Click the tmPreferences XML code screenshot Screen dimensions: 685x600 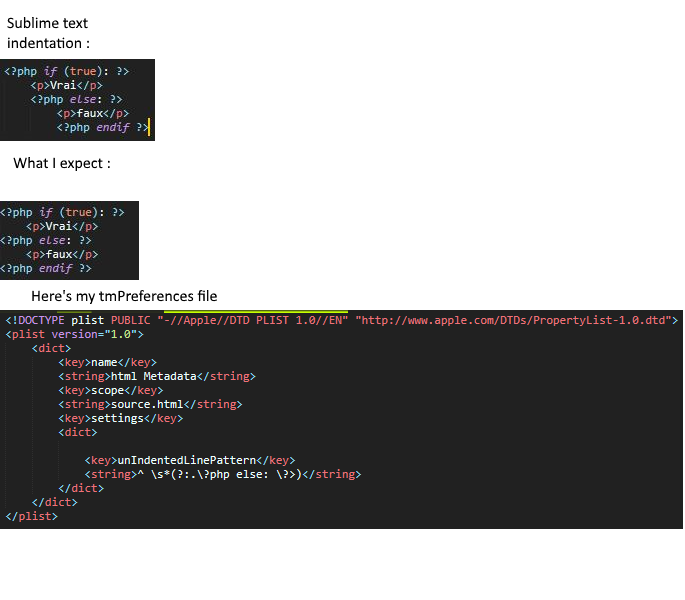(341, 420)
